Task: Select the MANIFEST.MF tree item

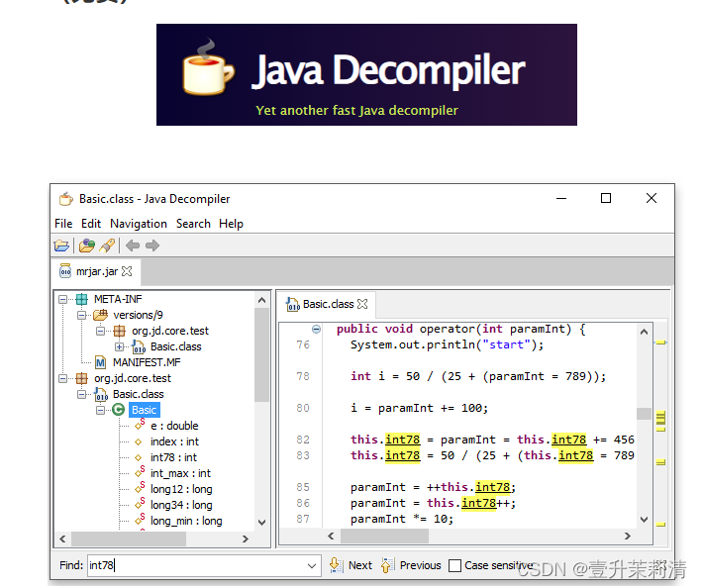Action: click(147, 362)
